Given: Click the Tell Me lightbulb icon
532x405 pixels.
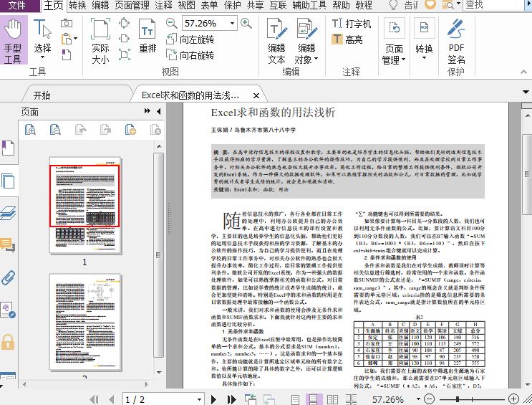Looking at the screenshot, I should [x=393, y=5].
